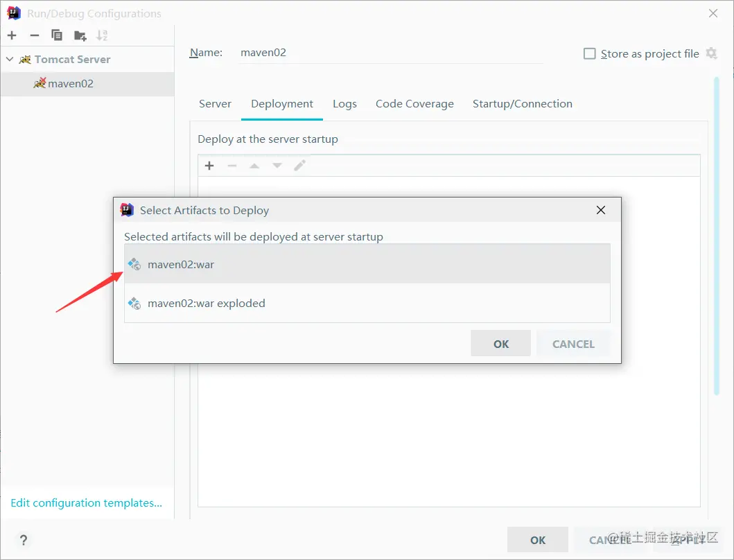Edit deployment item pencil icon

tap(299, 165)
